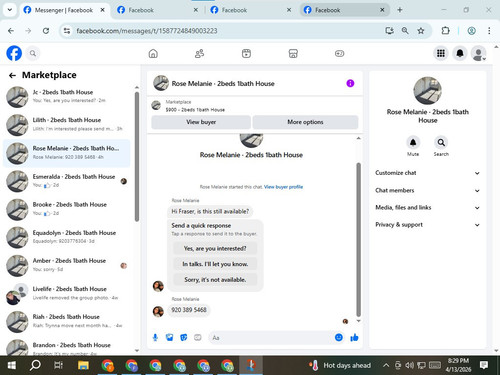Screen dimensions: 500x375
Task: Bookmark this page with star icon
Action: click(421, 31)
